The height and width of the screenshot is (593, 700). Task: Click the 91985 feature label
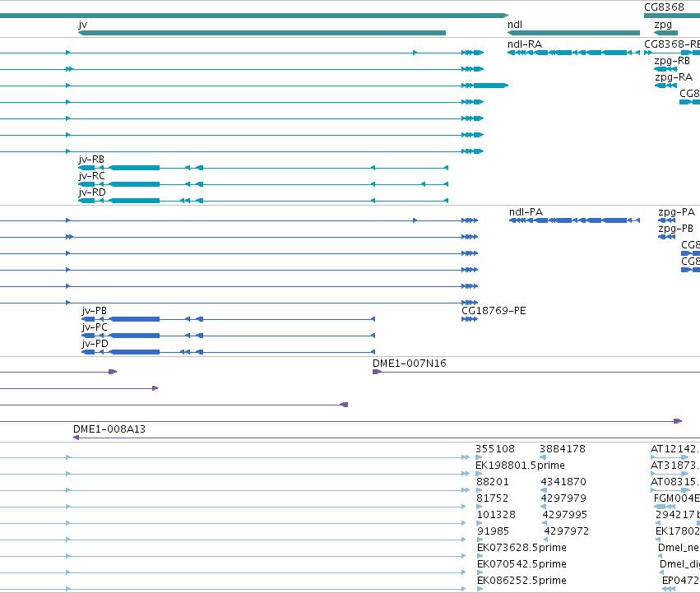point(493,531)
